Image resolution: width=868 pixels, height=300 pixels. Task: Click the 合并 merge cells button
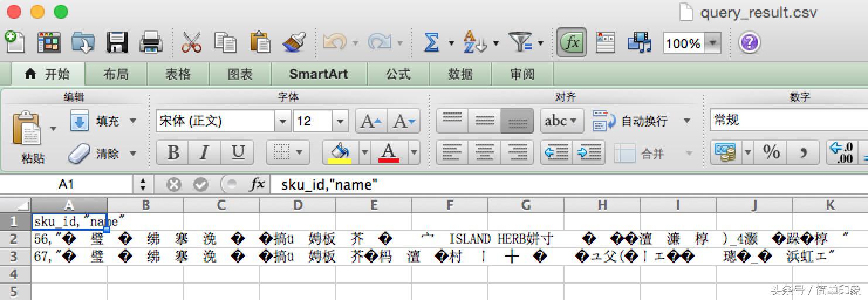pos(640,154)
